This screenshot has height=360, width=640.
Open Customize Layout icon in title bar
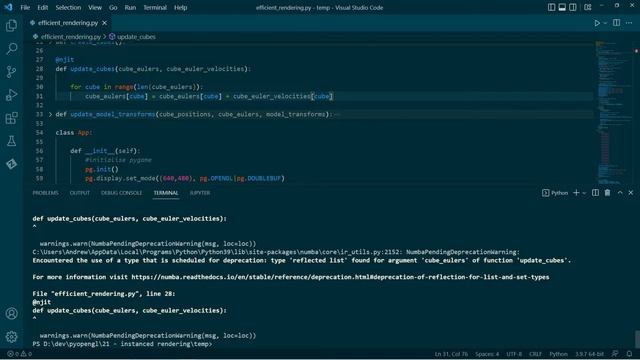(x=588, y=7)
